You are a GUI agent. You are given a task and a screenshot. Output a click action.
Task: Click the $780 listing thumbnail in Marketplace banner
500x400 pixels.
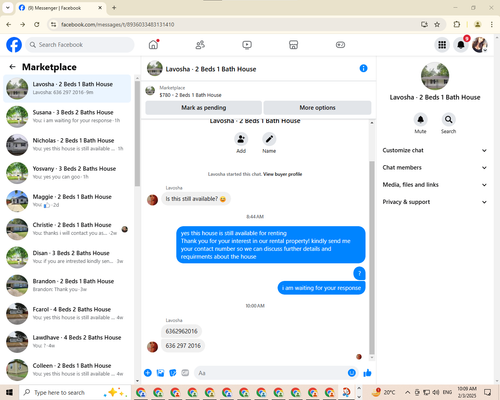[150, 91]
